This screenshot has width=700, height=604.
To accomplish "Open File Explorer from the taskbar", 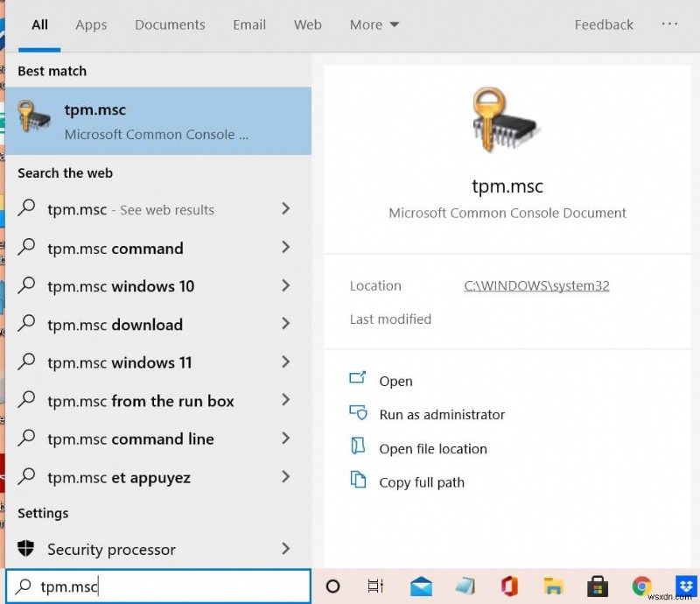I will (554, 586).
